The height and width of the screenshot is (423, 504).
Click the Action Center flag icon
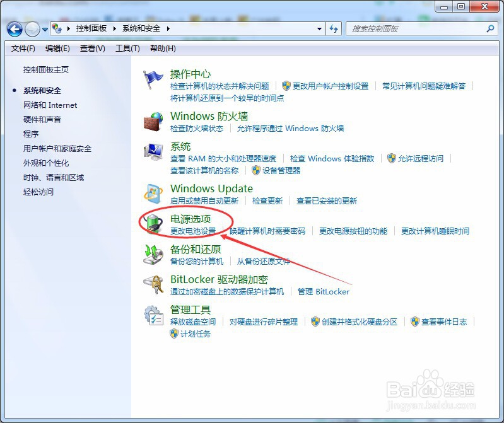coord(153,79)
